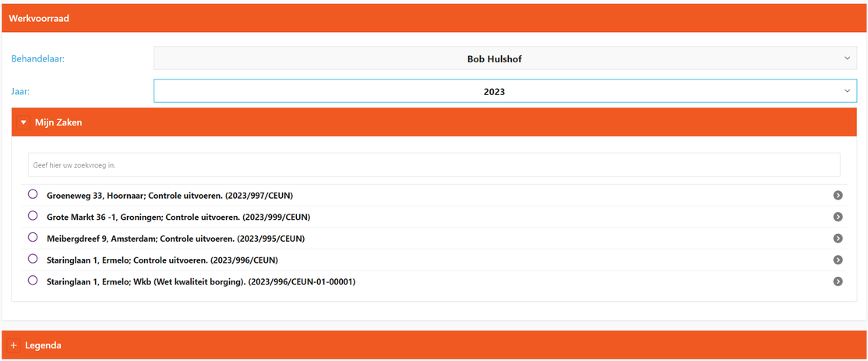Click the search field 'Geef hier uw zoekvraag in'
The image size is (868, 361).
[433, 165]
